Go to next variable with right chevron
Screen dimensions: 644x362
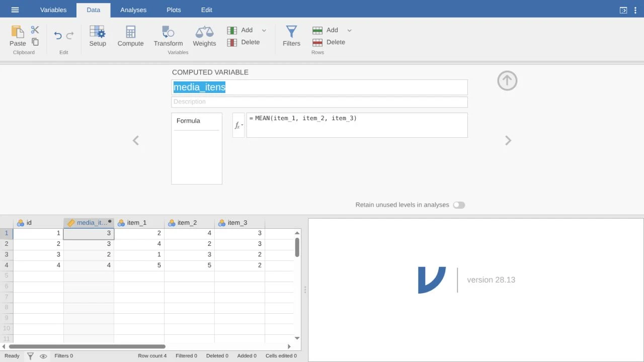(x=508, y=141)
